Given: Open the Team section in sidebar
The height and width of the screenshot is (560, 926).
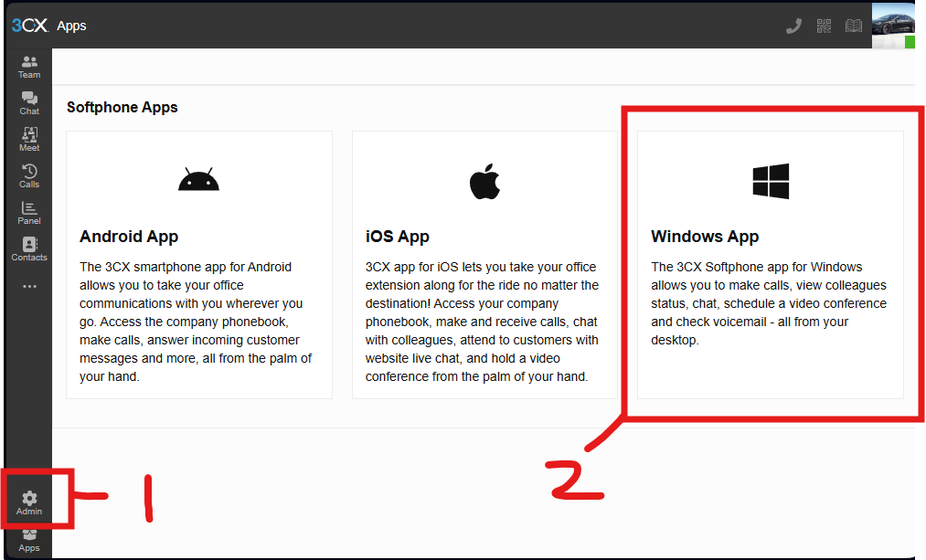Looking at the screenshot, I should (29, 68).
